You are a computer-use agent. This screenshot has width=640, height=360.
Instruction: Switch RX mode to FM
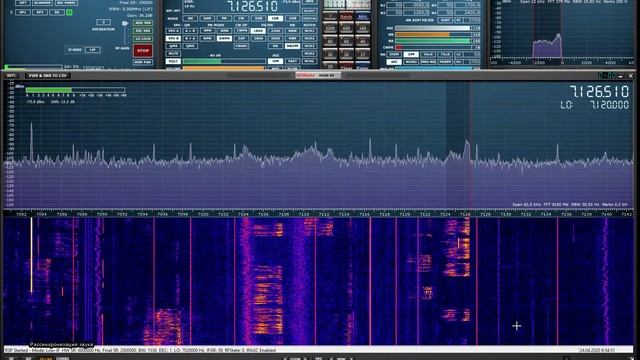[x=224, y=18]
